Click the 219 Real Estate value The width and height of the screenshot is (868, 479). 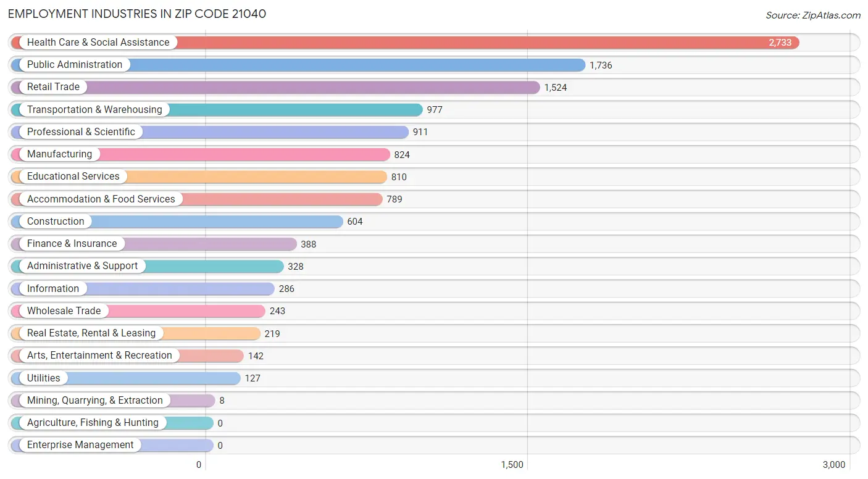click(x=272, y=334)
